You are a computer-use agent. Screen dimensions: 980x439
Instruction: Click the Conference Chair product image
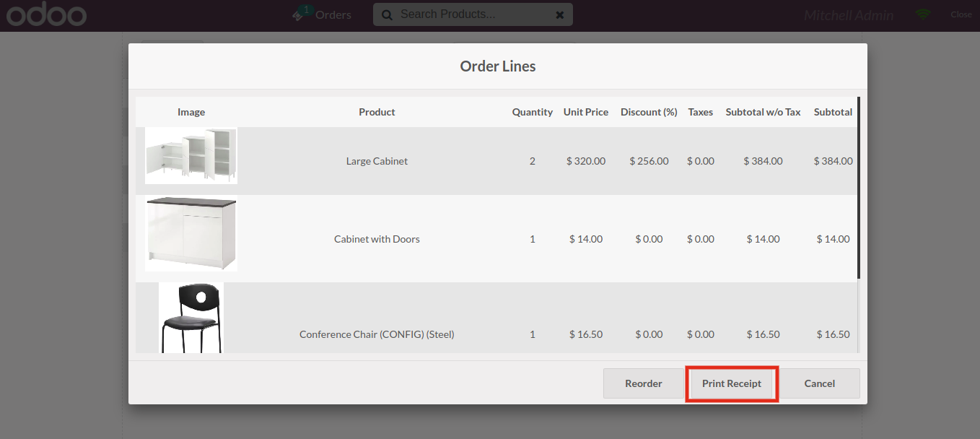point(191,318)
